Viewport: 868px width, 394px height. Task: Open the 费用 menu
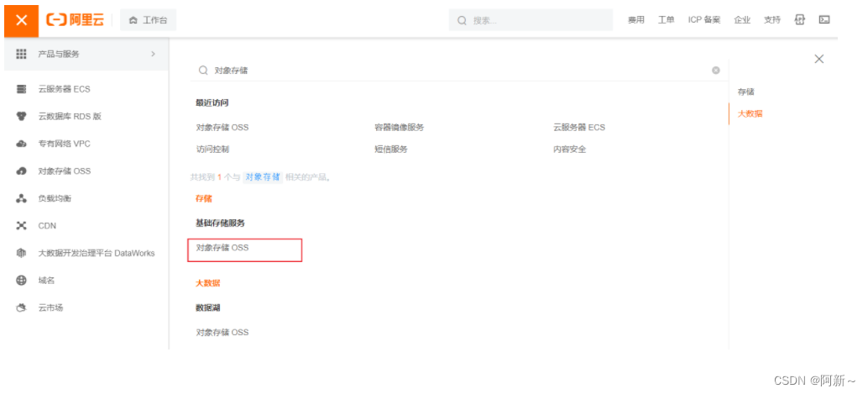pos(635,20)
